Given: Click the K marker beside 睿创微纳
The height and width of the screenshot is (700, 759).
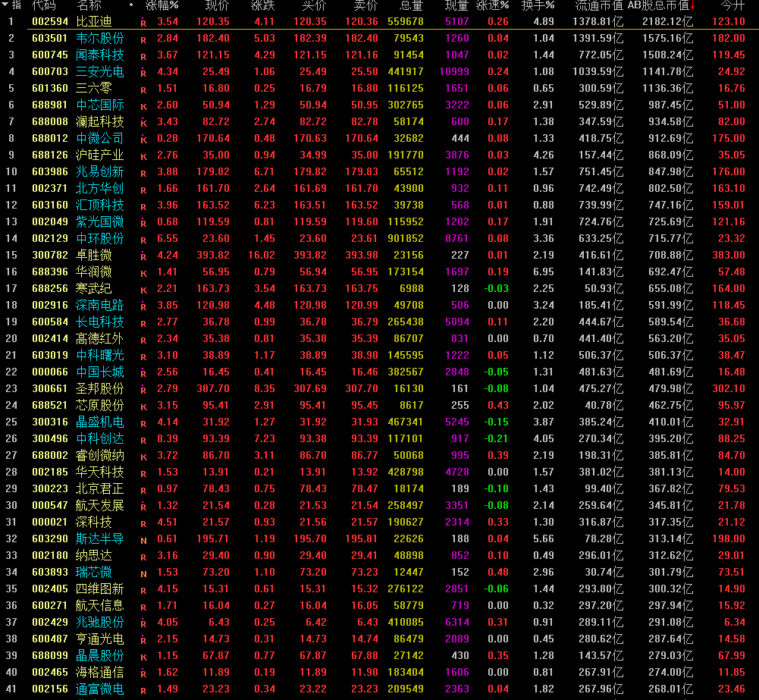Looking at the screenshot, I should [143, 457].
